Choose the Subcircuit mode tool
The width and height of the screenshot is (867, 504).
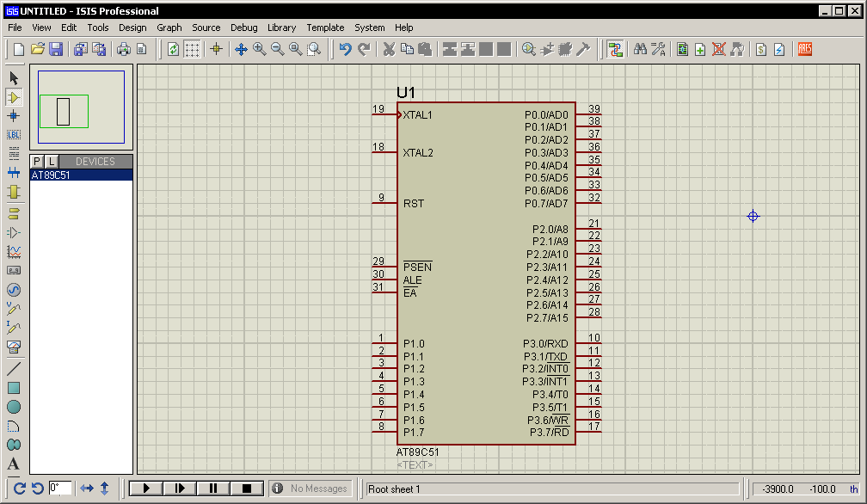14,192
